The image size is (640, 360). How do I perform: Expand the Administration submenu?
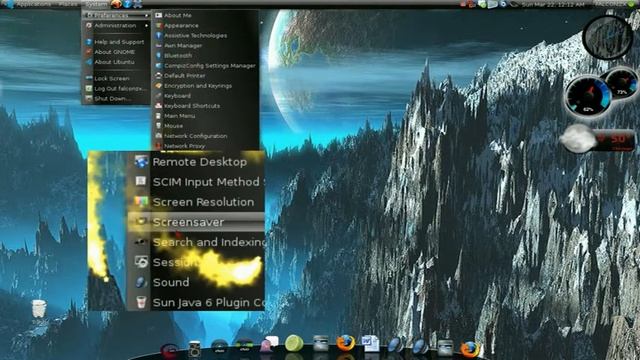(x=116, y=25)
